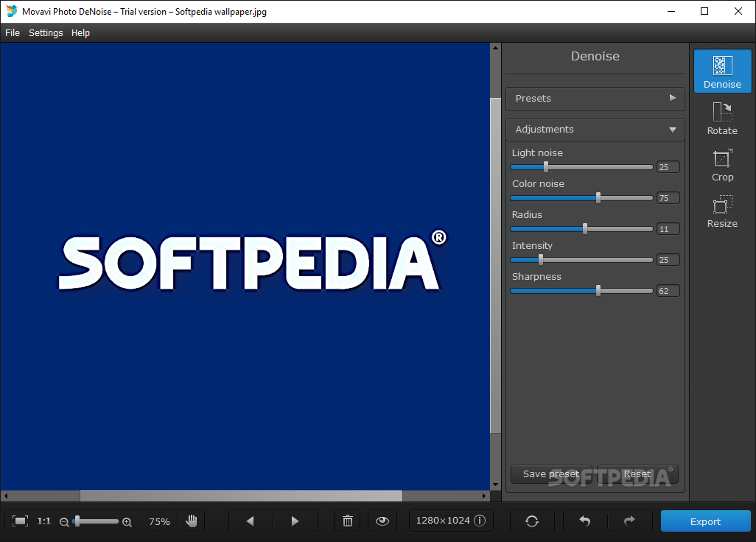Click the Radius slider handle
This screenshot has width=756, height=542.
tap(585, 228)
